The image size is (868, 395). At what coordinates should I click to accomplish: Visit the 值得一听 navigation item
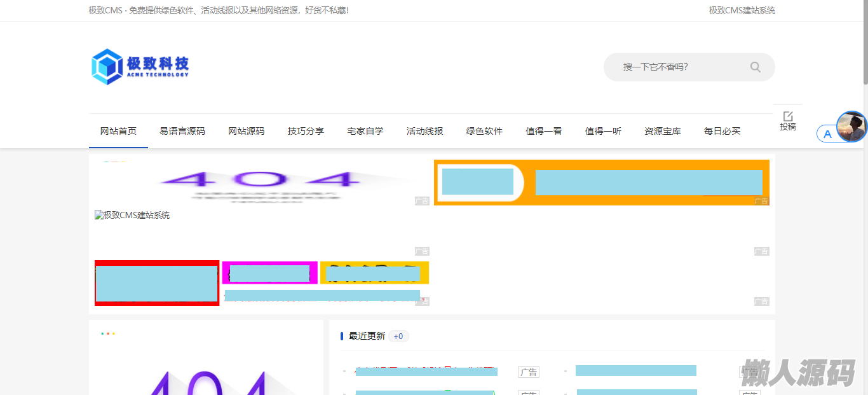[x=603, y=131]
